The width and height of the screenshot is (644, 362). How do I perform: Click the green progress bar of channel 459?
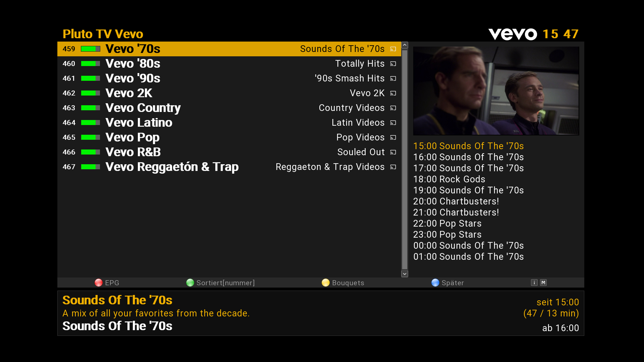tap(91, 49)
